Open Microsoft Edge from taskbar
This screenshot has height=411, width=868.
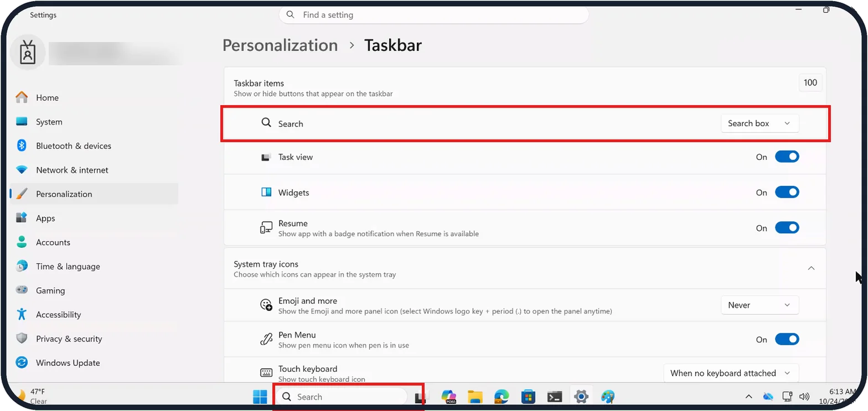(x=502, y=397)
